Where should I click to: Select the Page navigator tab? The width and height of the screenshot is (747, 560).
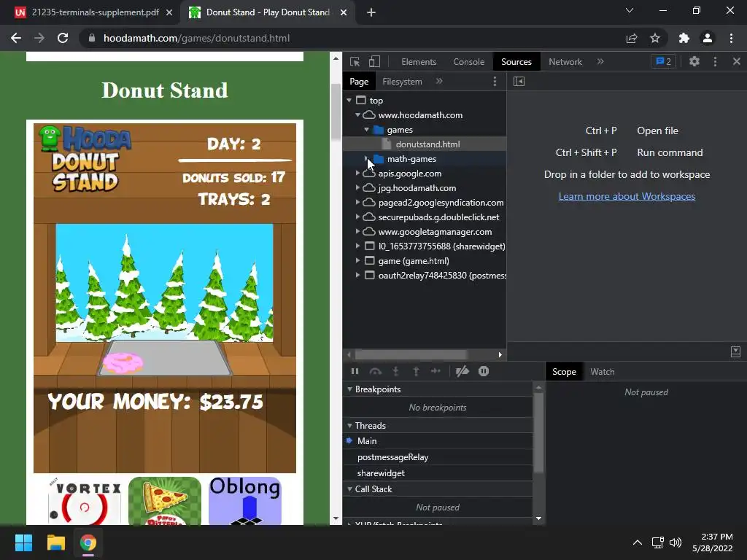pyautogui.click(x=359, y=82)
